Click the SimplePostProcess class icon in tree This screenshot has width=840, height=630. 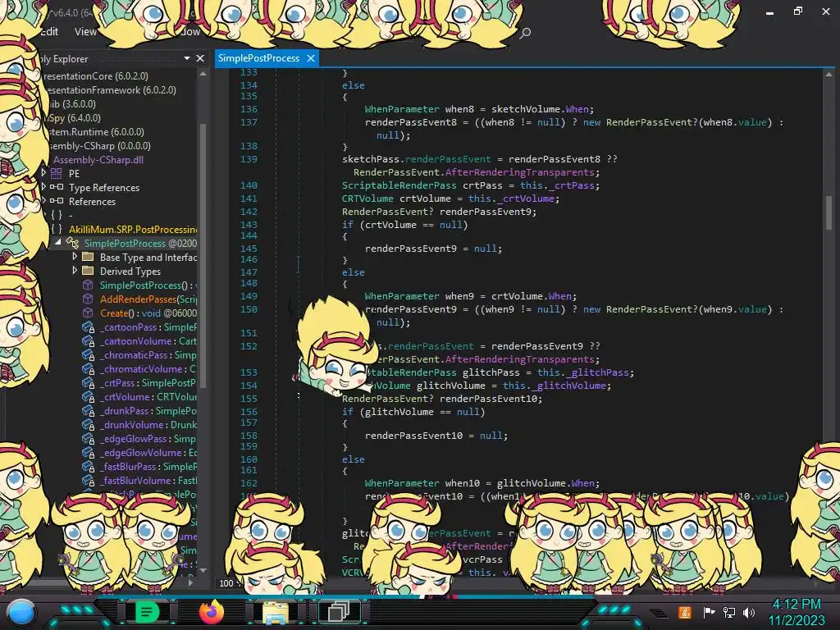[72, 243]
